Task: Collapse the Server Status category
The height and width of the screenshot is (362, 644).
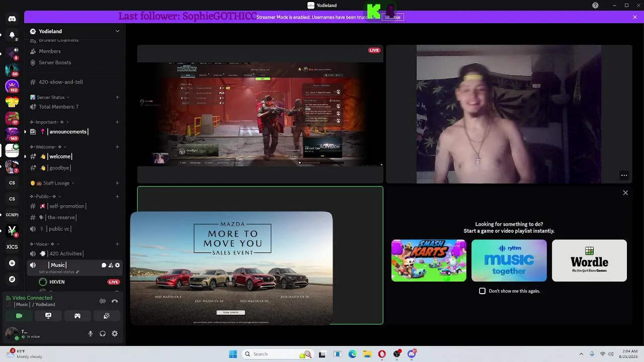Action: (x=50, y=97)
